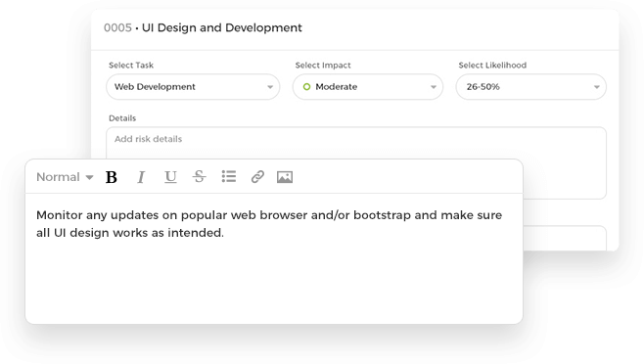This screenshot has width=644, height=364.
Task: Click the 0005 UI Design and Development title
Action: click(203, 28)
